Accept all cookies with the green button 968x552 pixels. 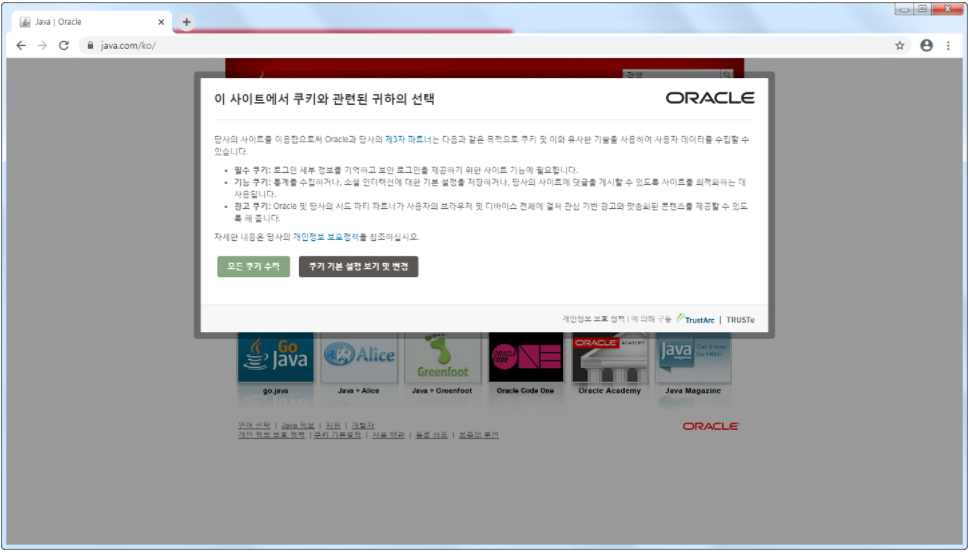(x=253, y=266)
